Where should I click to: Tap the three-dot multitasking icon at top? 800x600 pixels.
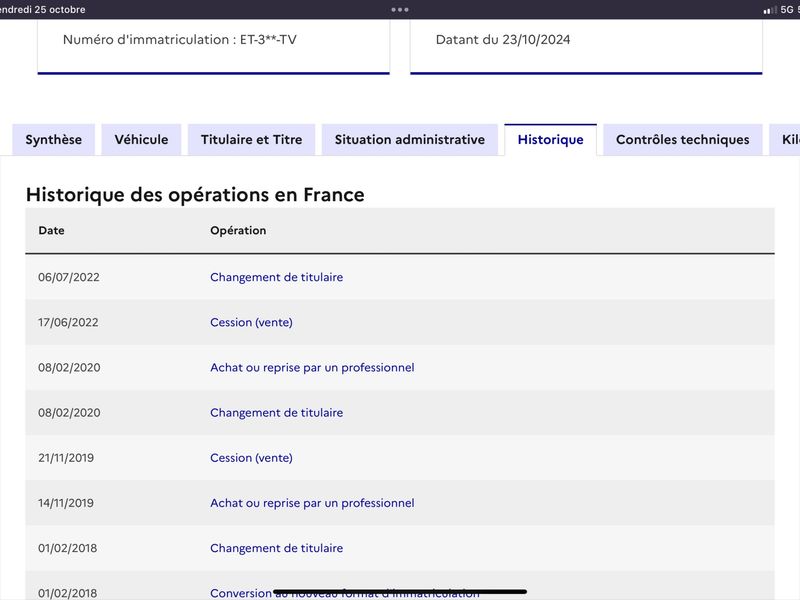tap(400, 9)
